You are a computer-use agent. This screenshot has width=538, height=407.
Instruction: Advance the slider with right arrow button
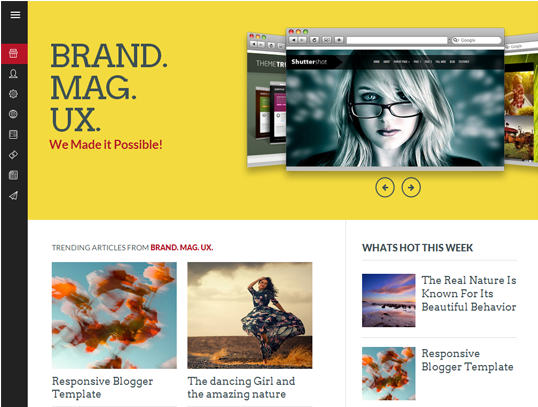[411, 187]
